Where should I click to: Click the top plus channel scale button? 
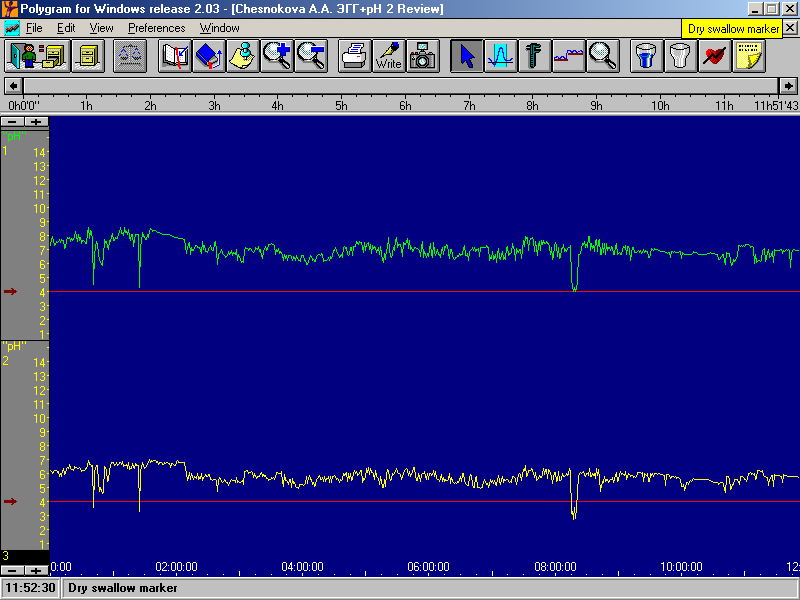click(x=36, y=122)
